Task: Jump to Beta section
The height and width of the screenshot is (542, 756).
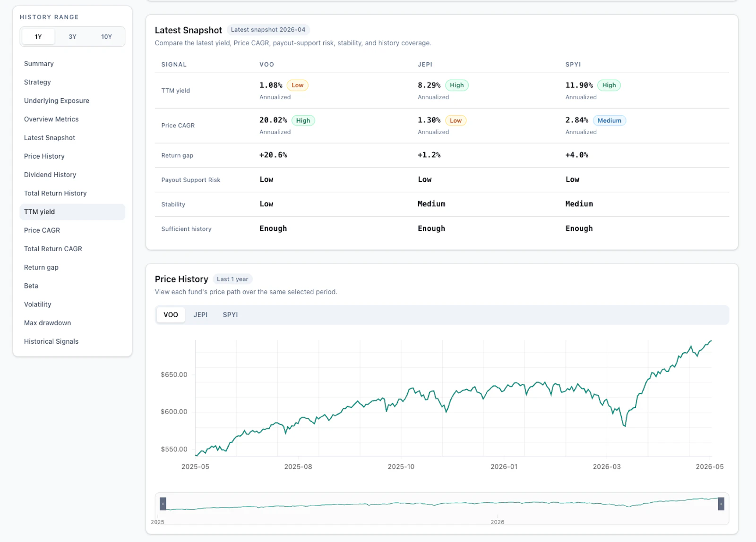Action: [x=72, y=286]
